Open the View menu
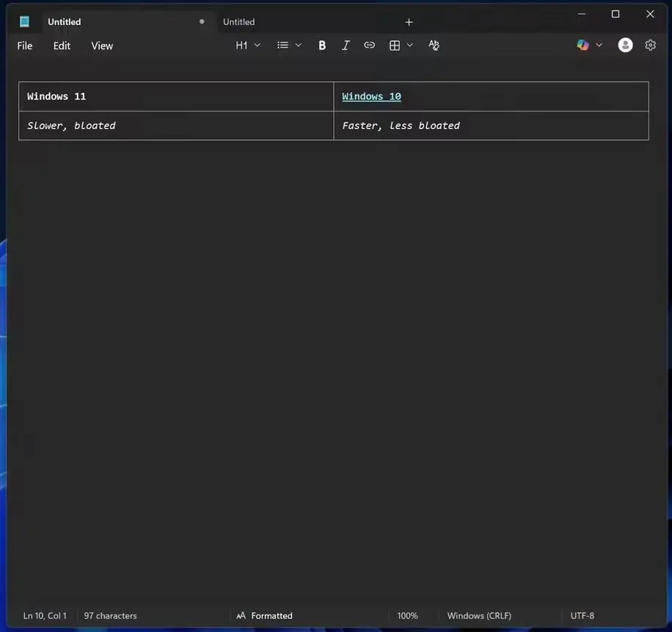672x632 pixels. coord(102,45)
